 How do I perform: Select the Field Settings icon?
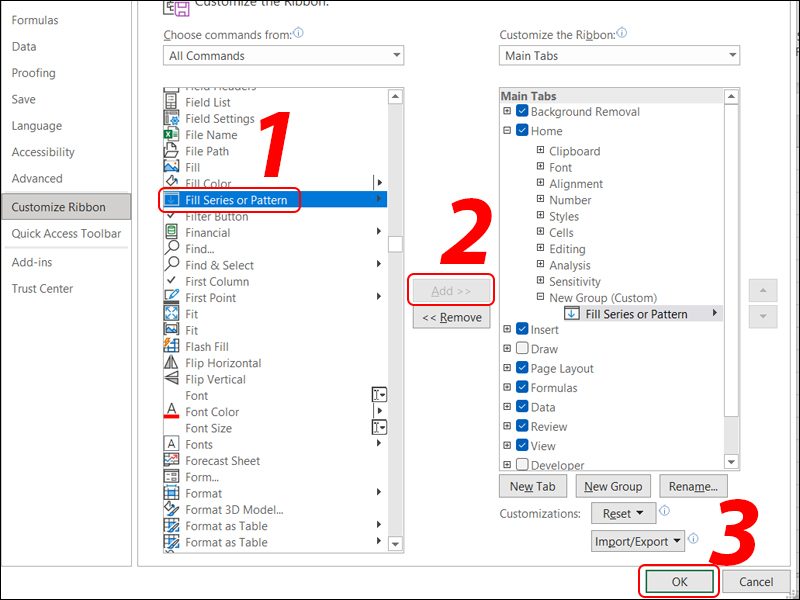[x=171, y=119]
